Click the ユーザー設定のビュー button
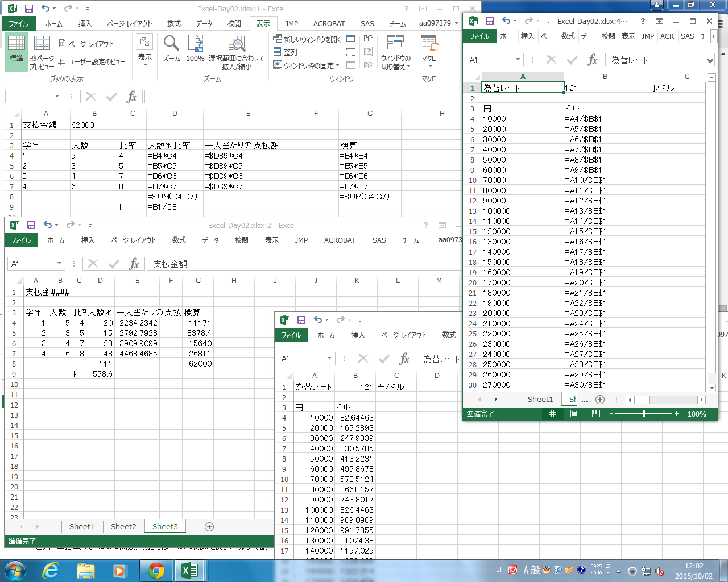Image resolution: width=728 pixels, height=582 pixels. pyautogui.click(x=92, y=61)
